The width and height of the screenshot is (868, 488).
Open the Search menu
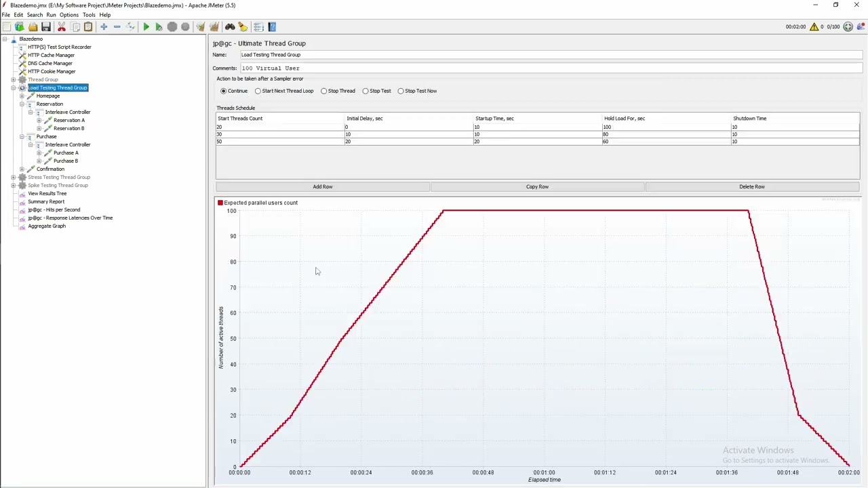click(x=35, y=15)
